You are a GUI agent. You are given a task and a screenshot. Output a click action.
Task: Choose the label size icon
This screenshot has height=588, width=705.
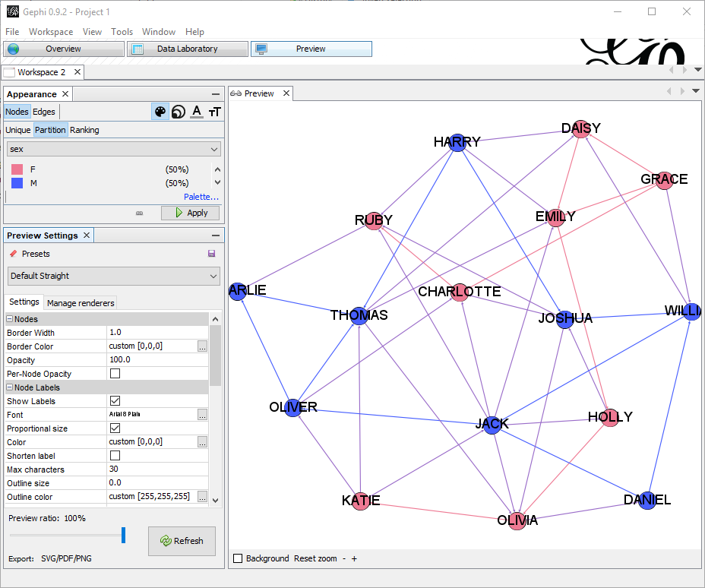[x=215, y=112]
